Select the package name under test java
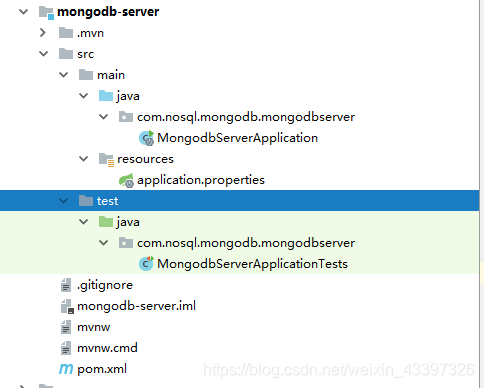This screenshot has height=388, width=484. tap(246, 243)
